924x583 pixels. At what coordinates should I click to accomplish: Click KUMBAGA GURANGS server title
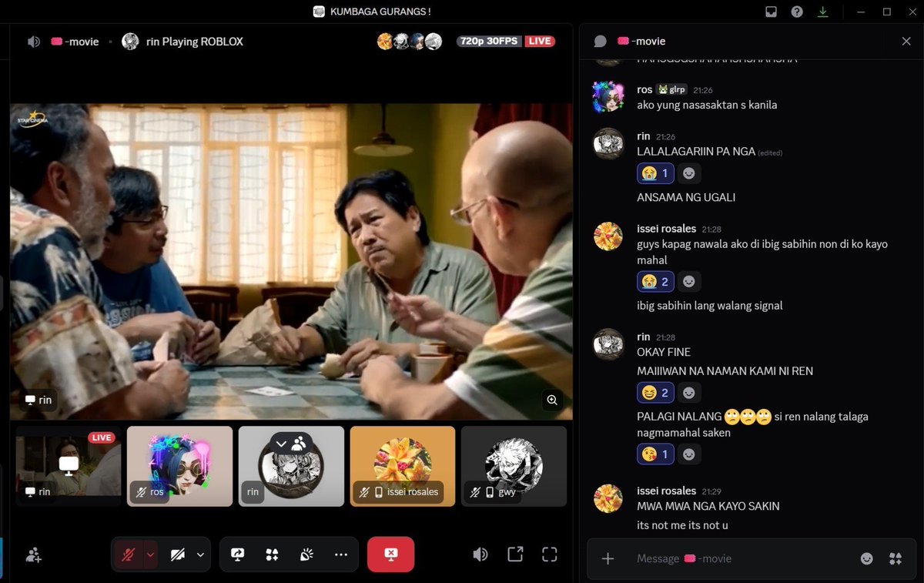380,12
